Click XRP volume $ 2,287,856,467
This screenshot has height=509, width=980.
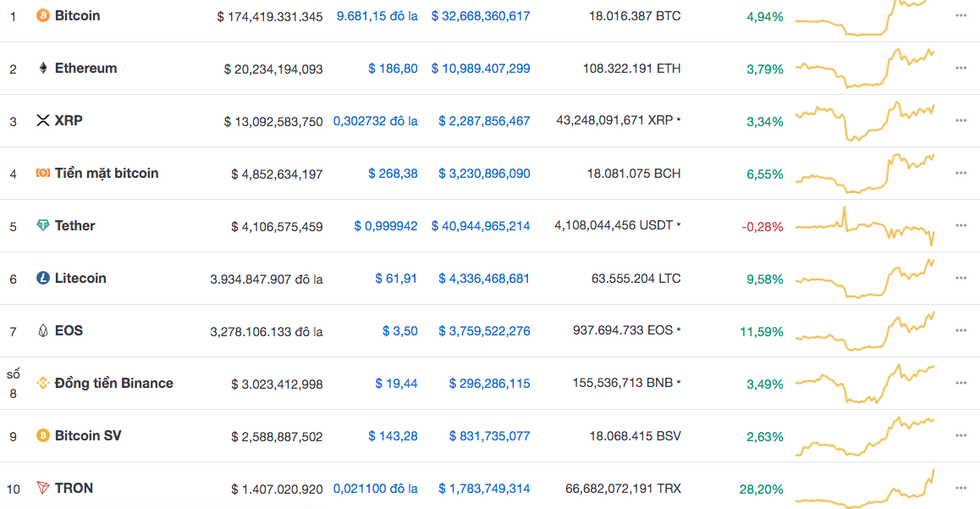pos(484,121)
